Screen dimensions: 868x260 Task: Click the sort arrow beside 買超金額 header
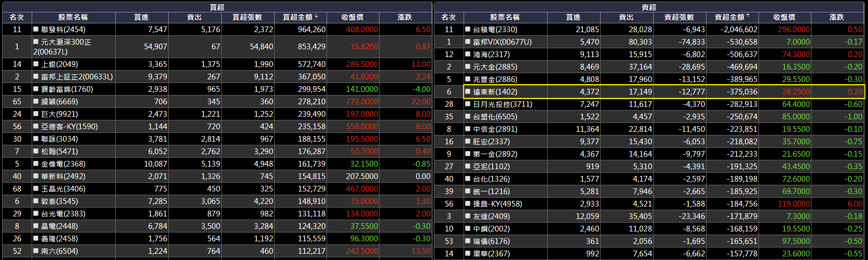tap(316, 17)
